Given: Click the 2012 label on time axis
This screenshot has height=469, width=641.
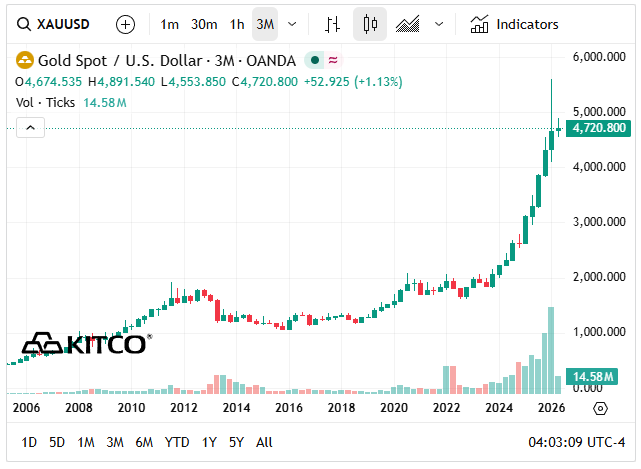Looking at the screenshot, I should (x=184, y=408).
